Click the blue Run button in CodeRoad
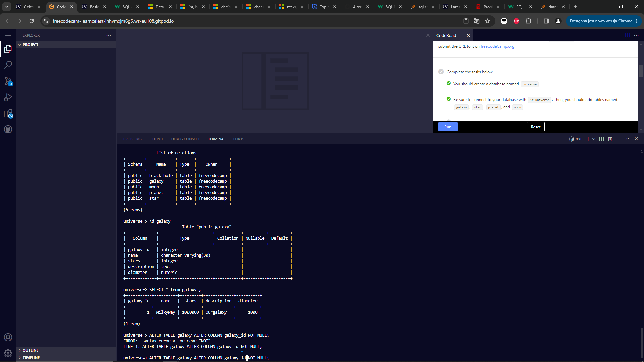Screen dimensions: 644x362 (448, 127)
